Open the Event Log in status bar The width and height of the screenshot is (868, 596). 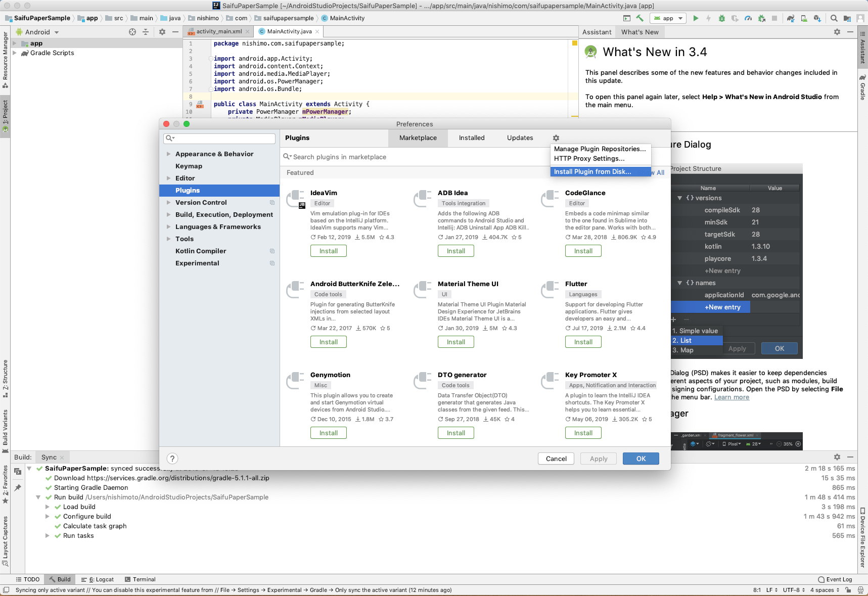(x=835, y=579)
